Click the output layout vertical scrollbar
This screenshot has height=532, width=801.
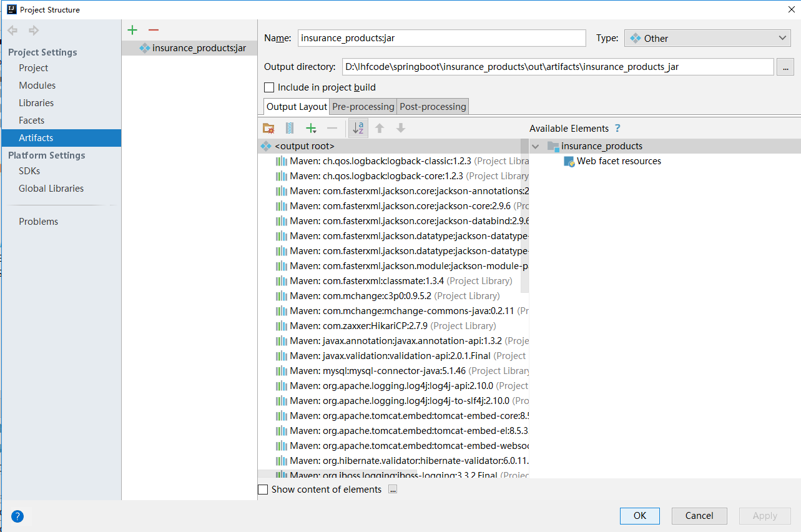[x=525, y=215]
